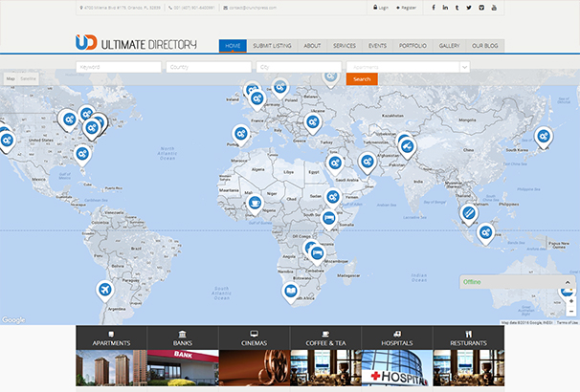580x392 pixels.
Task: Click the airplane marker near Argentina
Action: (x=104, y=291)
